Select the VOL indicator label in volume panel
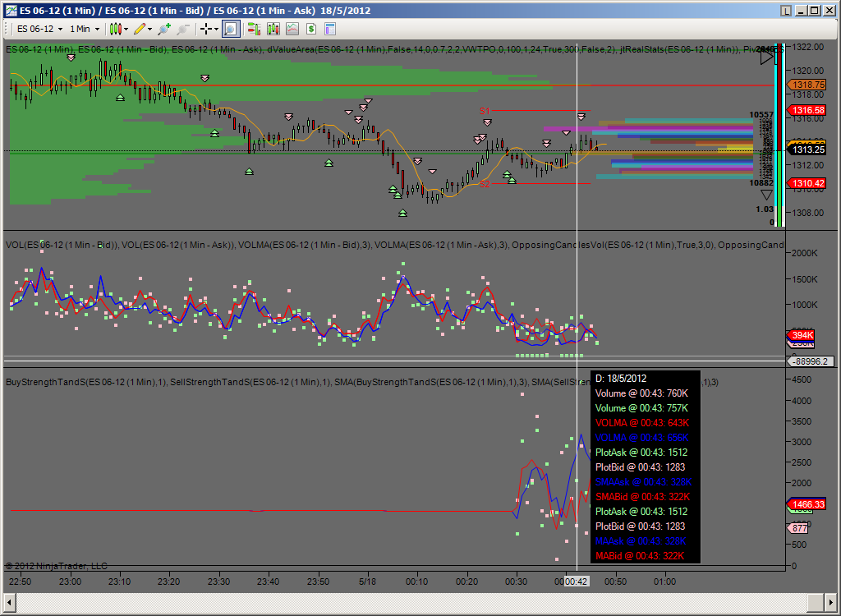 point(62,246)
